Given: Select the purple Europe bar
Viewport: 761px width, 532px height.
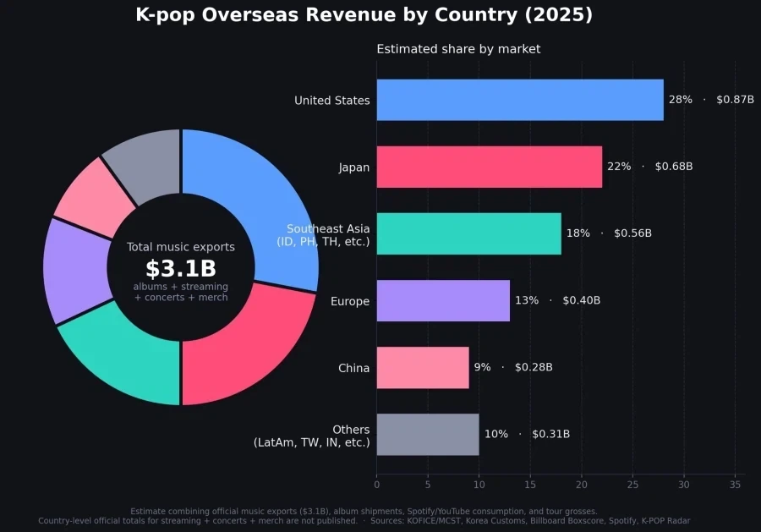Looking at the screenshot, I should coord(444,300).
